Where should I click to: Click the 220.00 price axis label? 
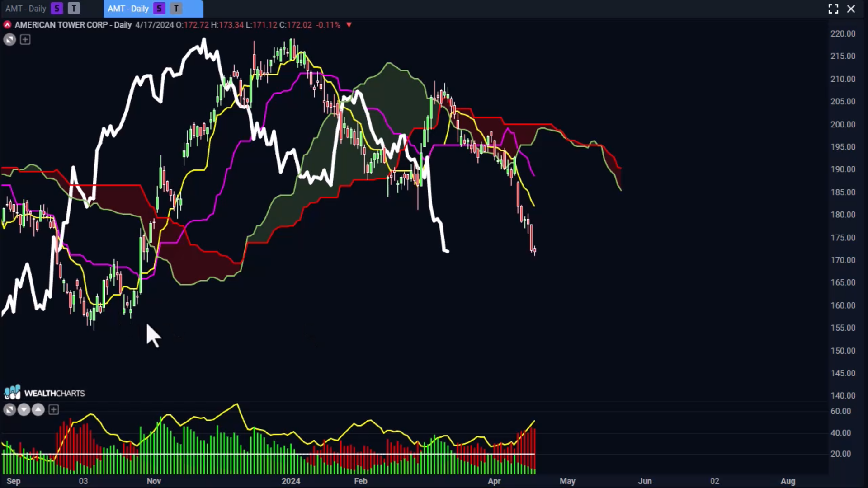coord(843,34)
